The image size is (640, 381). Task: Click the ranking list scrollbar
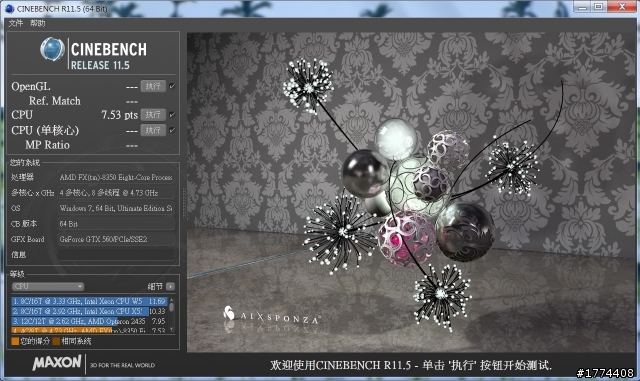click(x=171, y=307)
